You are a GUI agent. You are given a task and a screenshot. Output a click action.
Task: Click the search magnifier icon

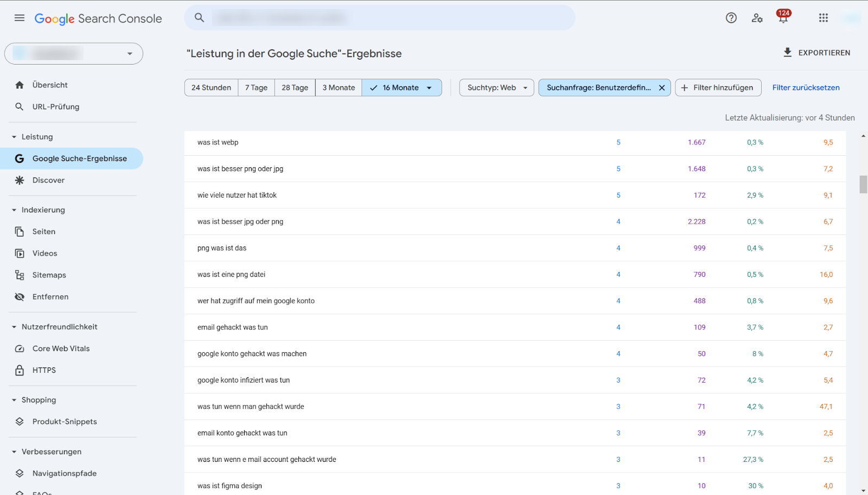point(200,17)
